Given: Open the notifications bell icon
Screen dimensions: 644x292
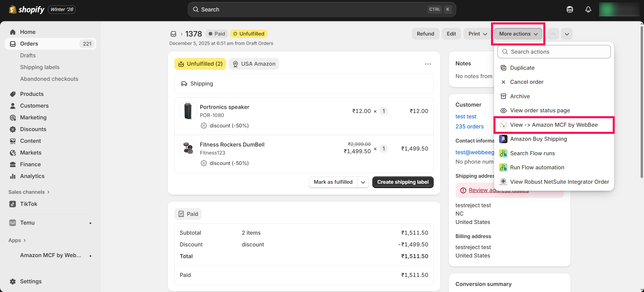Looking at the screenshot, I should (588, 9).
